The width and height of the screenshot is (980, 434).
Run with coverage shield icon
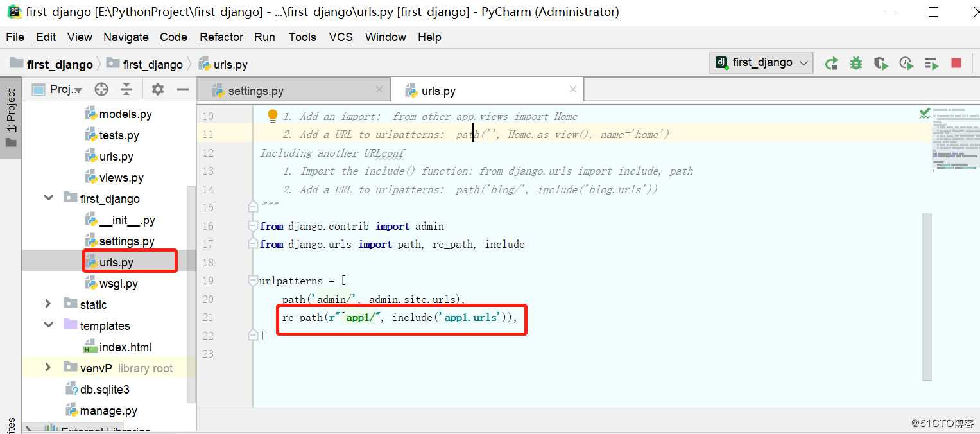click(881, 63)
